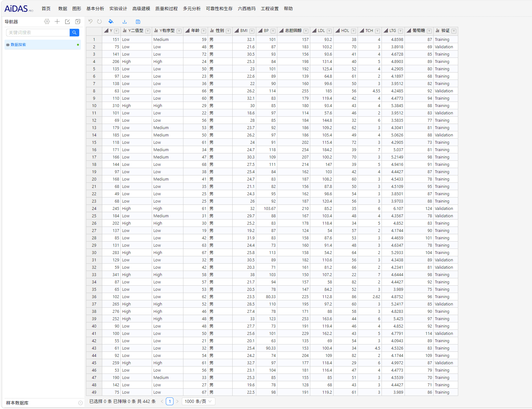
Task: Click the LTG column header
Action: tap(393, 31)
